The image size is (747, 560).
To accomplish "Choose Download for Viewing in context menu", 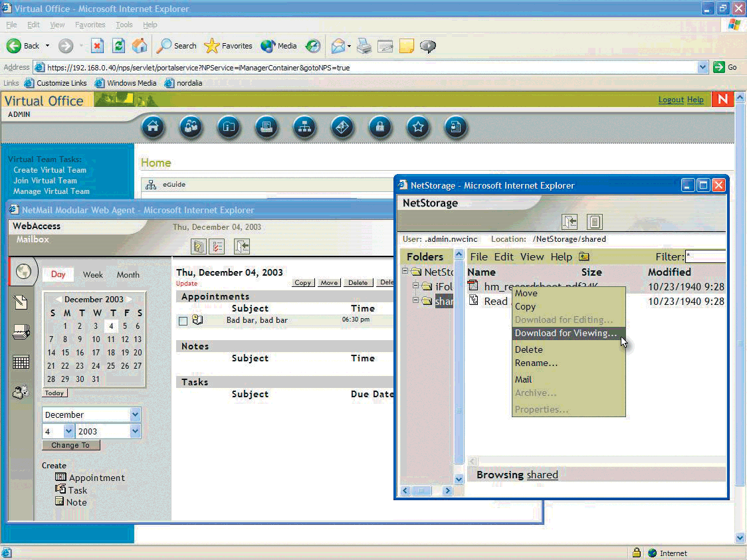I will pos(569,333).
